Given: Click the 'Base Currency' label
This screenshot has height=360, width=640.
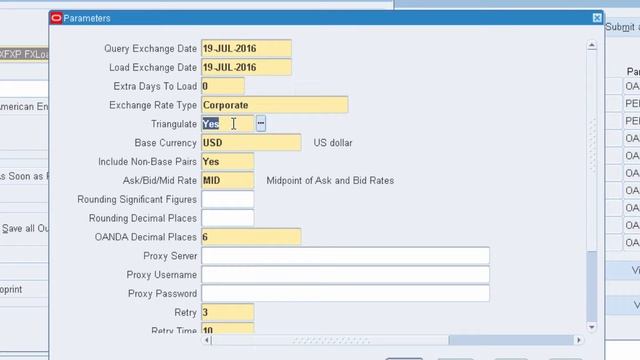Looking at the screenshot, I should (x=165, y=143).
